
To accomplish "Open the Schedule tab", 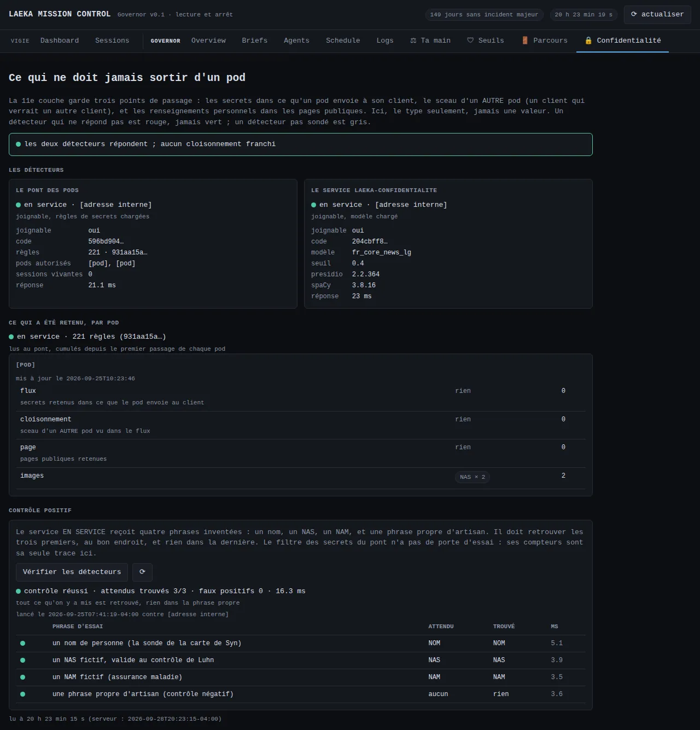I will [x=343, y=40].
